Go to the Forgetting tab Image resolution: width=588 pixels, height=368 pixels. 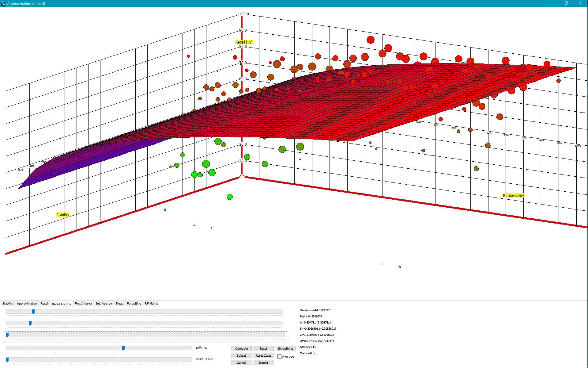[x=134, y=303]
